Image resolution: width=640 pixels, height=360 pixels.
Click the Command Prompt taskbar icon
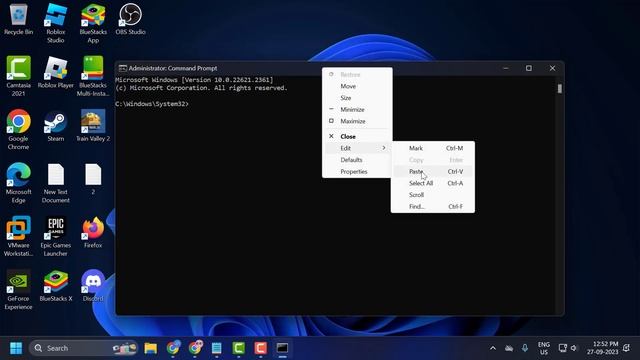(x=282, y=348)
